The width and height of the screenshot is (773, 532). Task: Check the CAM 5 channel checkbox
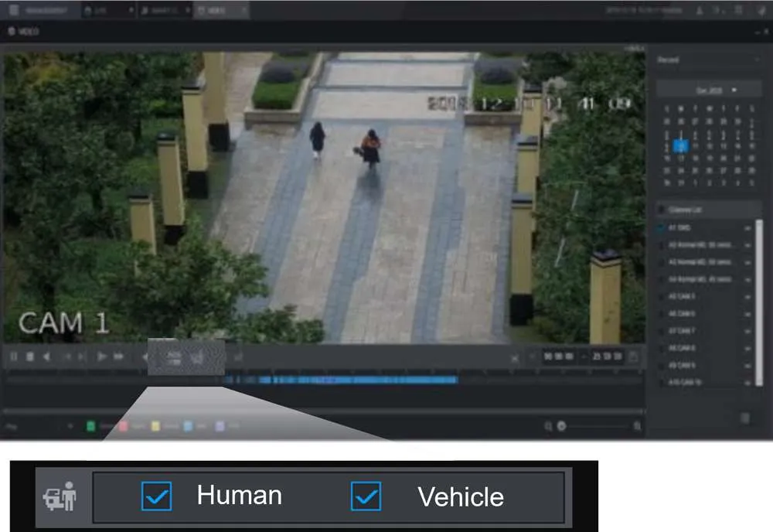[x=662, y=296]
